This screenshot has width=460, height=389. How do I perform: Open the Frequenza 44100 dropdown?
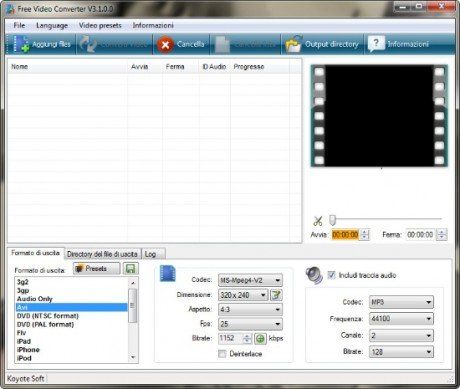tap(401, 319)
